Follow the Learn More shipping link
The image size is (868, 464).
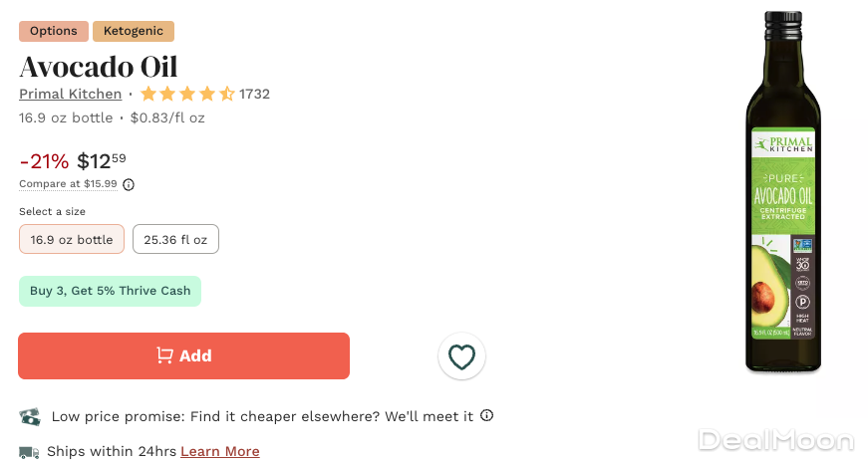(220, 452)
